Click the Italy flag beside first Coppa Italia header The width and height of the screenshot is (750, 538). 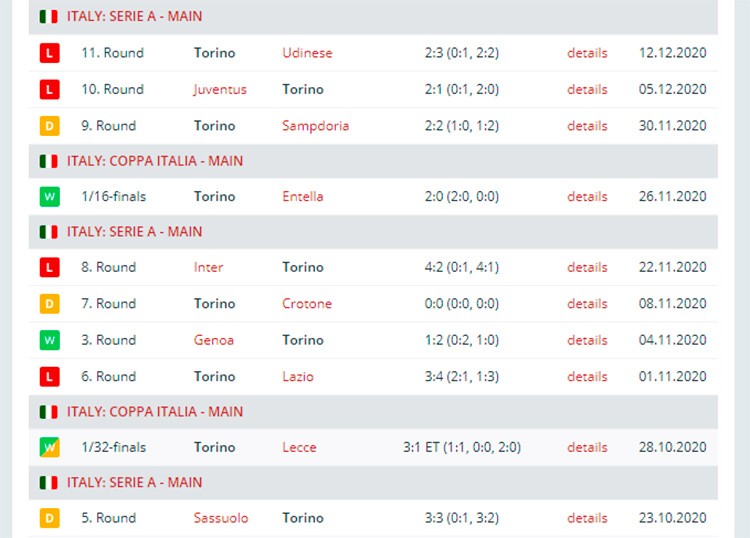pyautogui.click(x=48, y=161)
